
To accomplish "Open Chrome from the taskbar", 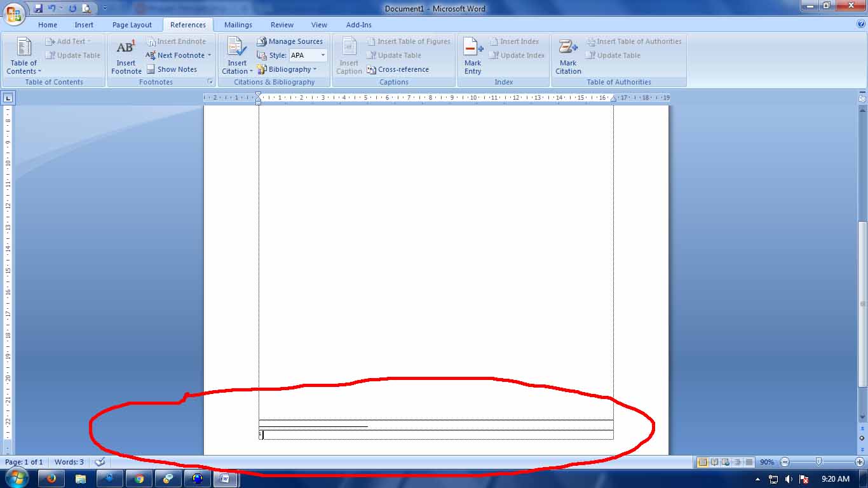I will [x=139, y=478].
